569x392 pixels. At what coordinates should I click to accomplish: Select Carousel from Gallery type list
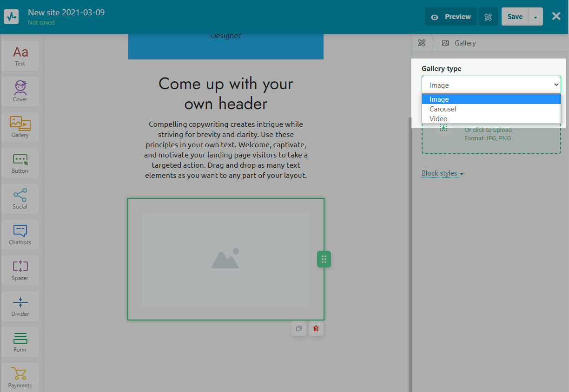(x=443, y=109)
